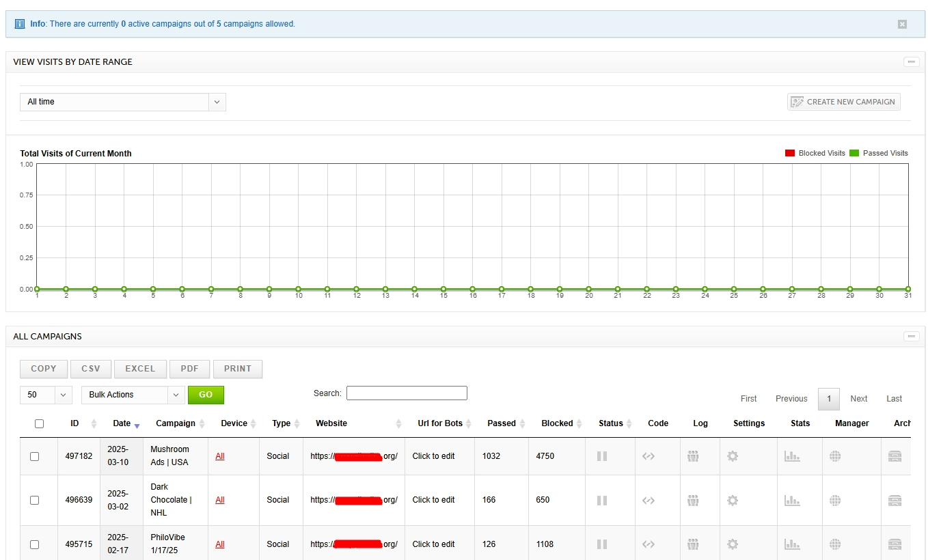This screenshot has height=560, width=928.
Task: Click into the Search input field
Action: point(407,393)
